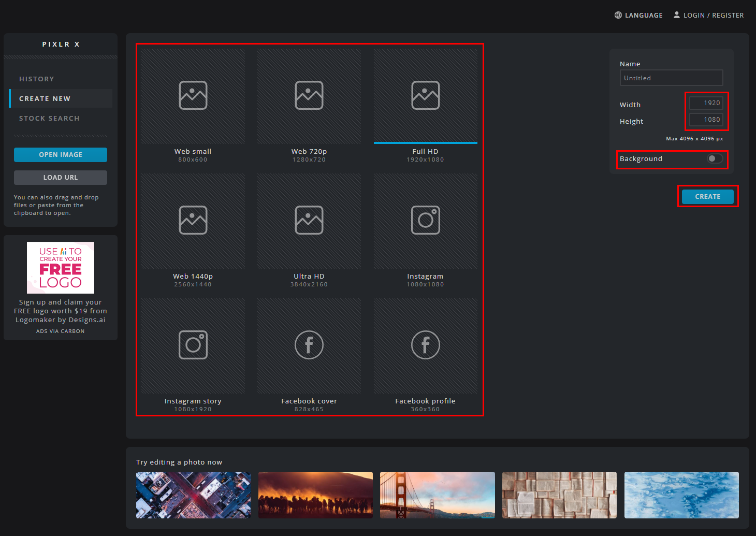Click the Logomaker ad description text
Image resolution: width=756 pixels, height=536 pixels.
[61, 311]
